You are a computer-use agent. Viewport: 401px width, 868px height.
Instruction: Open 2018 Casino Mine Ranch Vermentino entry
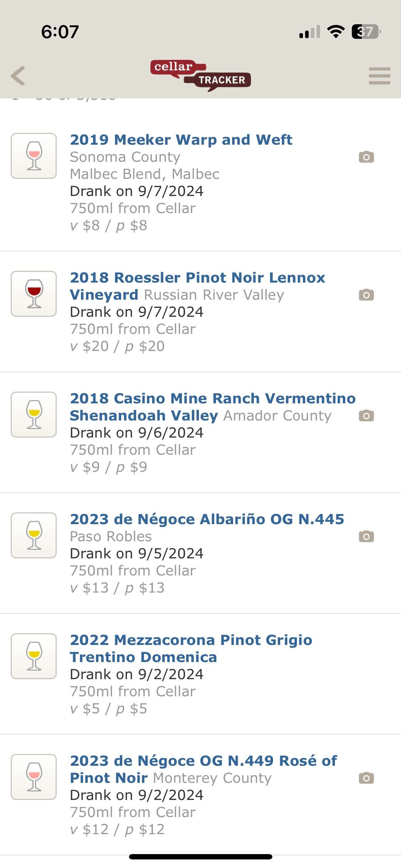[x=212, y=399]
